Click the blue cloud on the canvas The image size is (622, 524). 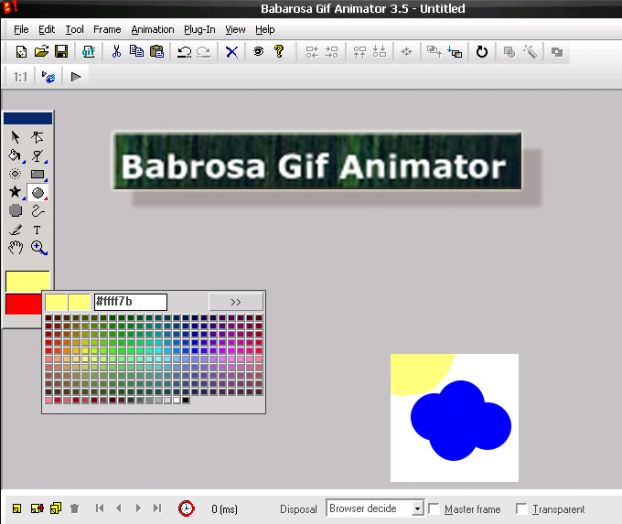(x=460, y=420)
